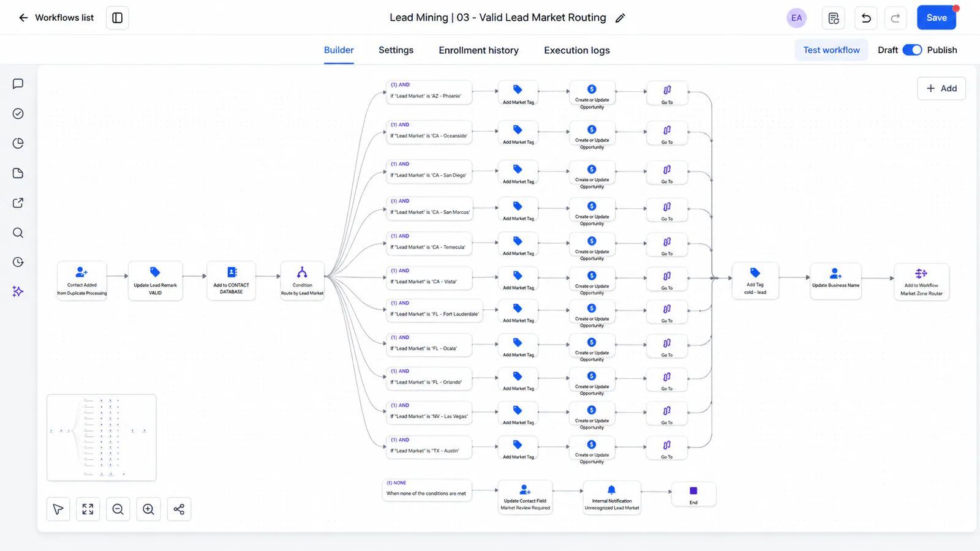
Task: Open the Settings tab
Action: coord(396,50)
